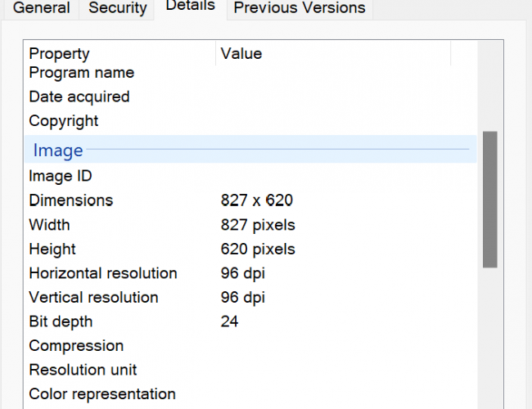Click the Value column header
Viewport: 532px width, 409px height.
pos(241,54)
